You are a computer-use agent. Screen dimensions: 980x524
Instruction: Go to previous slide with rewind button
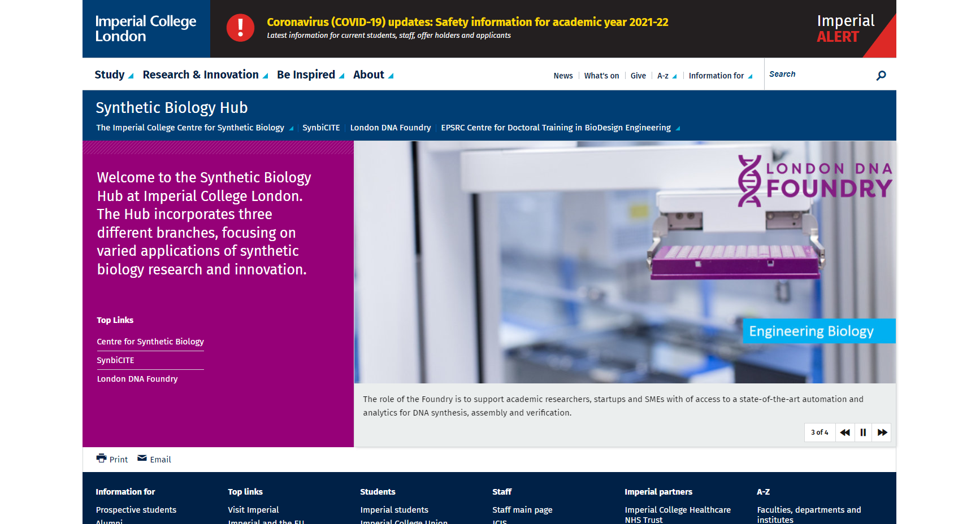[845, 433]
